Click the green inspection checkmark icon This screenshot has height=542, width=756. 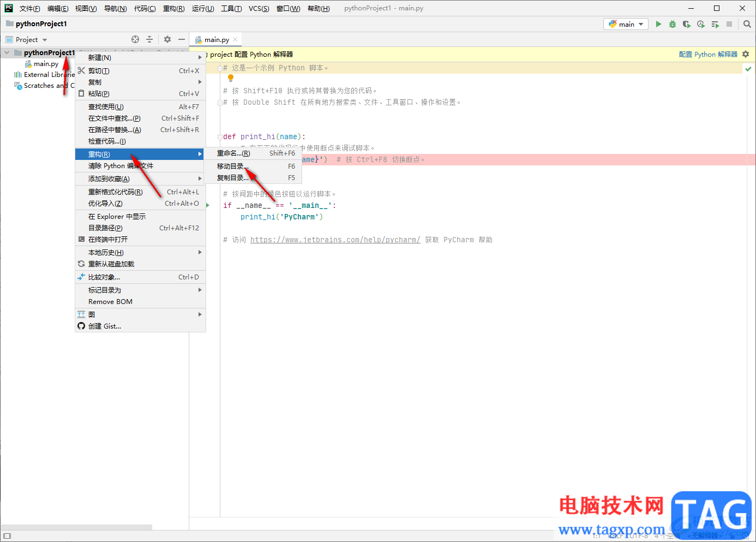(748, 69)
